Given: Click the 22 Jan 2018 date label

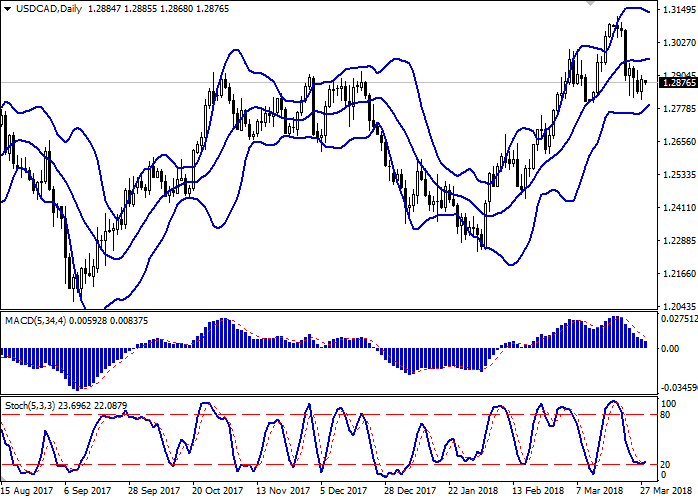Looking at the screenshot, I should coord(473,491).
